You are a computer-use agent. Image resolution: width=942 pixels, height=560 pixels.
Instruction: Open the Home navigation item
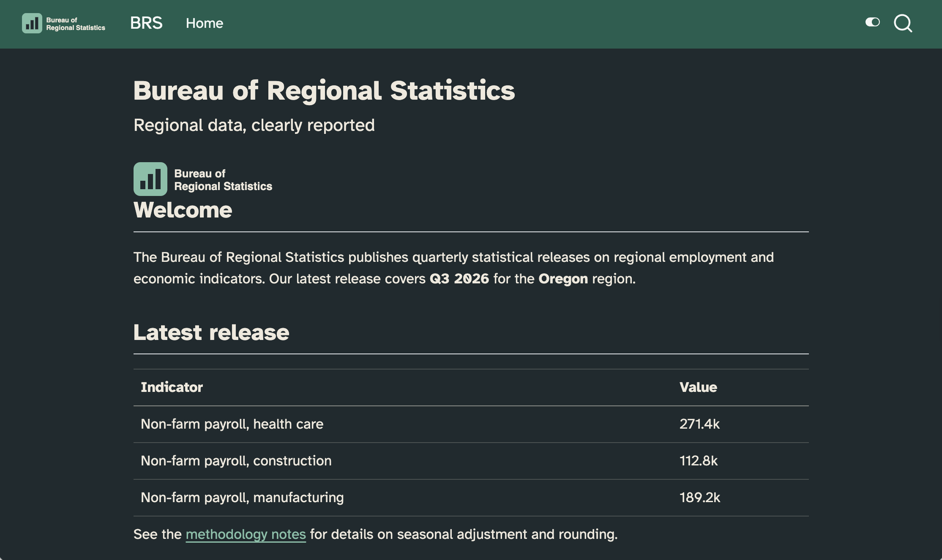tap(205, 23)
